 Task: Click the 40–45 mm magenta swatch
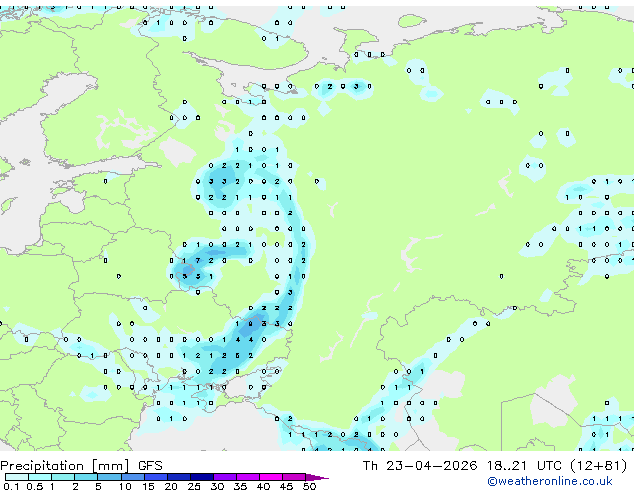tap(271, 477)
